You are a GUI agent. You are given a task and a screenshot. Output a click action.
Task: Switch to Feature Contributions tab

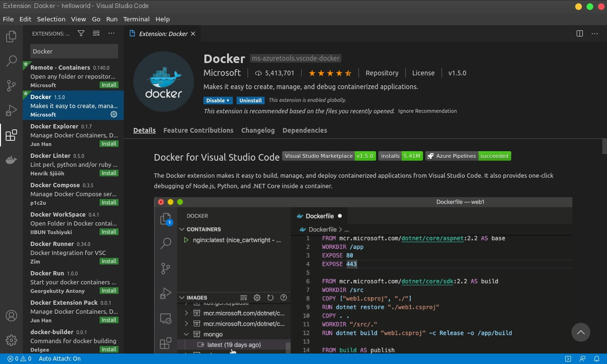point(198,130)
